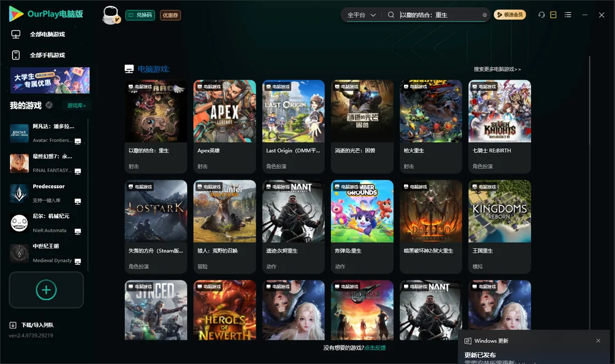Open 搜索更多电脑游戏>> link
Viewport: 615px width, 364px height.
coord(497,69)
